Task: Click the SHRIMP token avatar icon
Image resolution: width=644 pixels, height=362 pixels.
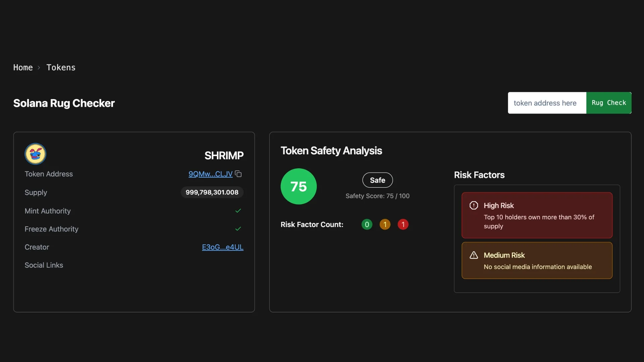Action: [x=35, y=154]
